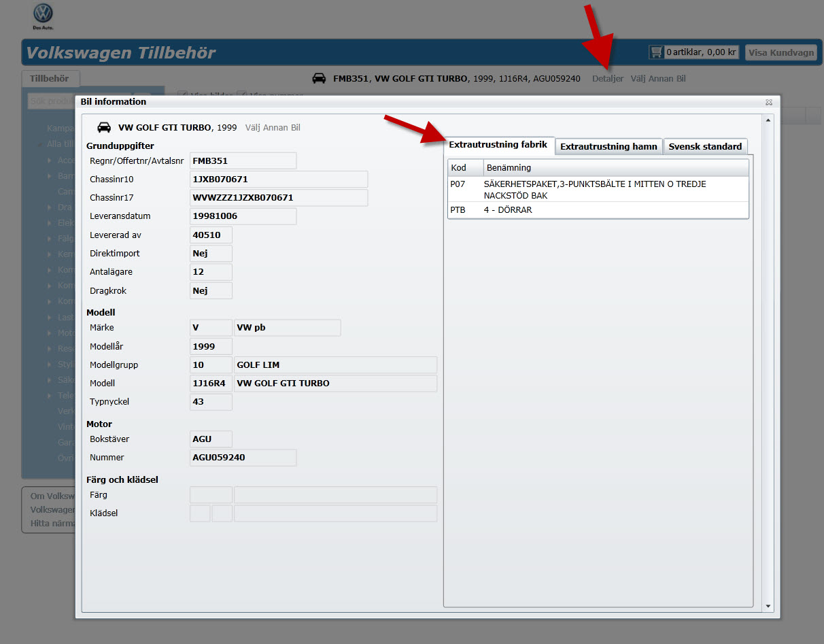This screenshot has height=644, width=824.
Task: Click the Benämning column header
Action: tap(509, 167)
